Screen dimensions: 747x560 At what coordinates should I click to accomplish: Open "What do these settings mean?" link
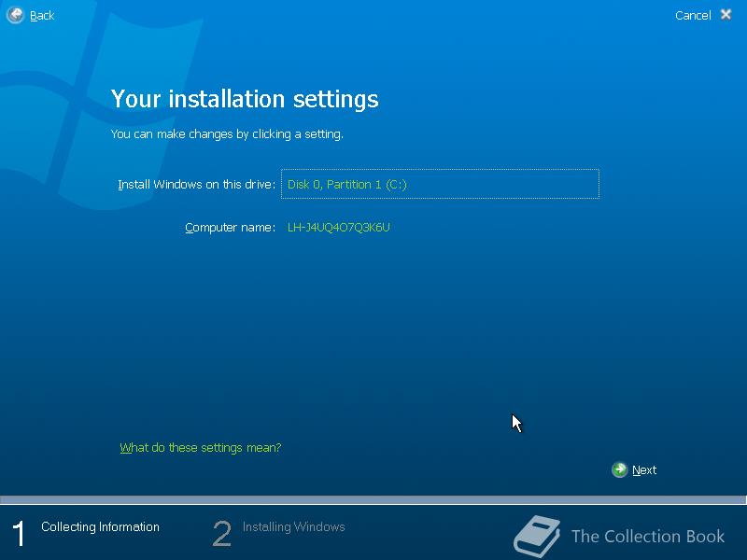pyautogui.click(x=201, y=448)
